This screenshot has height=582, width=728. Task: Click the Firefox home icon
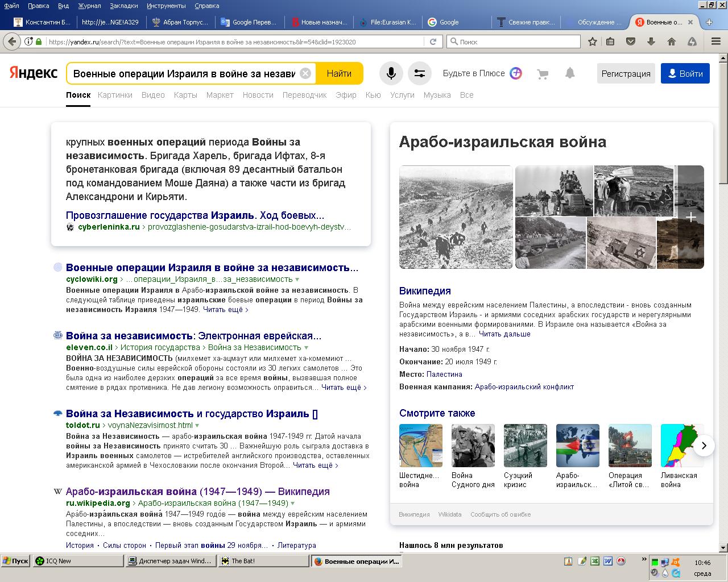[x=671, y=41]
